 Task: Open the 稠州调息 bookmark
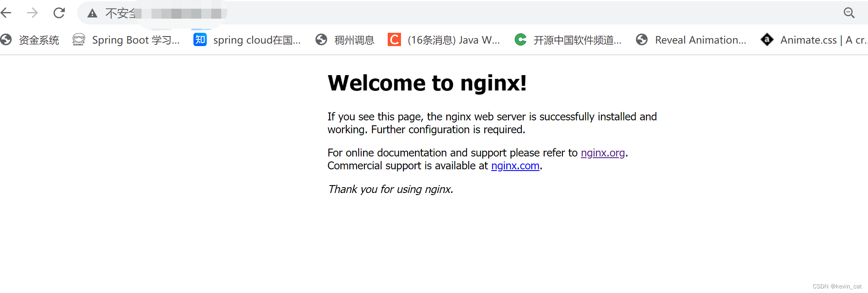345,40
